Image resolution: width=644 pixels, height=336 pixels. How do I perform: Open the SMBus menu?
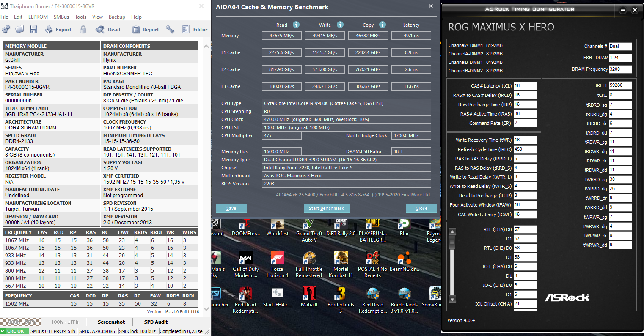point(61,17)
